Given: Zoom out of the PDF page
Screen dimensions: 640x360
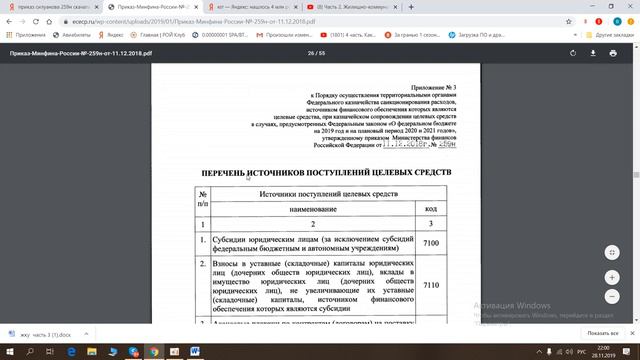Looking at the screenshot, I should point(612,296).
